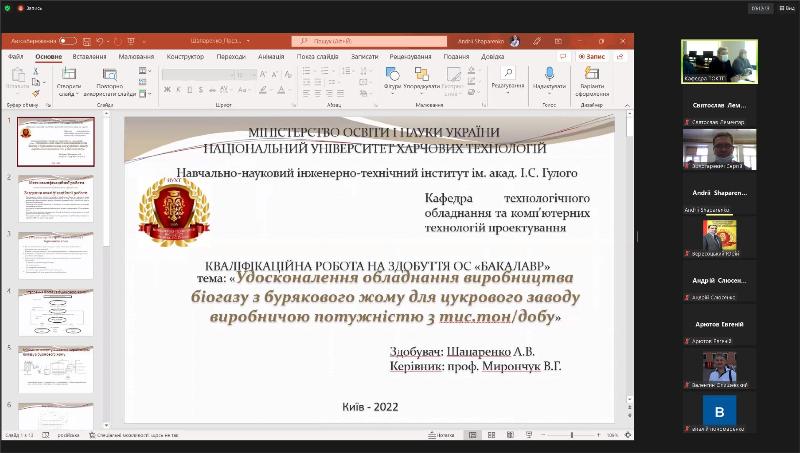
Task: Switch to Slide Sorter view icon
Action: tap(491, 435)
